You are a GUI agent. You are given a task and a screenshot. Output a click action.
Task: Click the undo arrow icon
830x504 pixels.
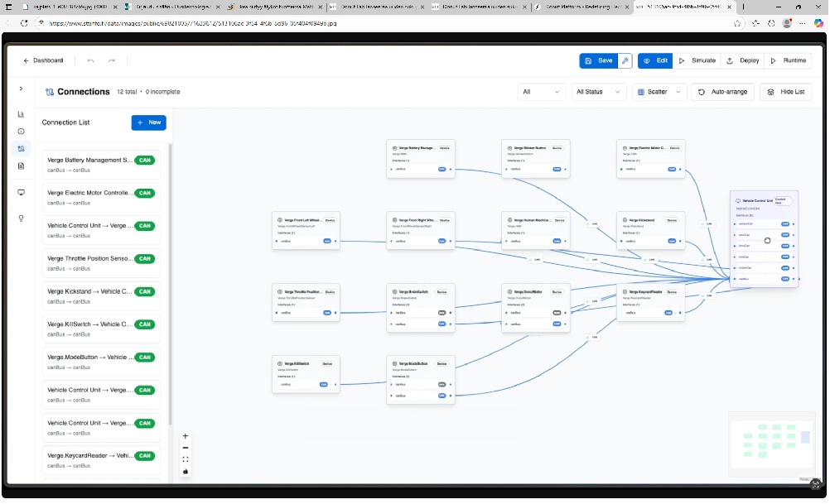pyautogui.click(x=90, y=60)
